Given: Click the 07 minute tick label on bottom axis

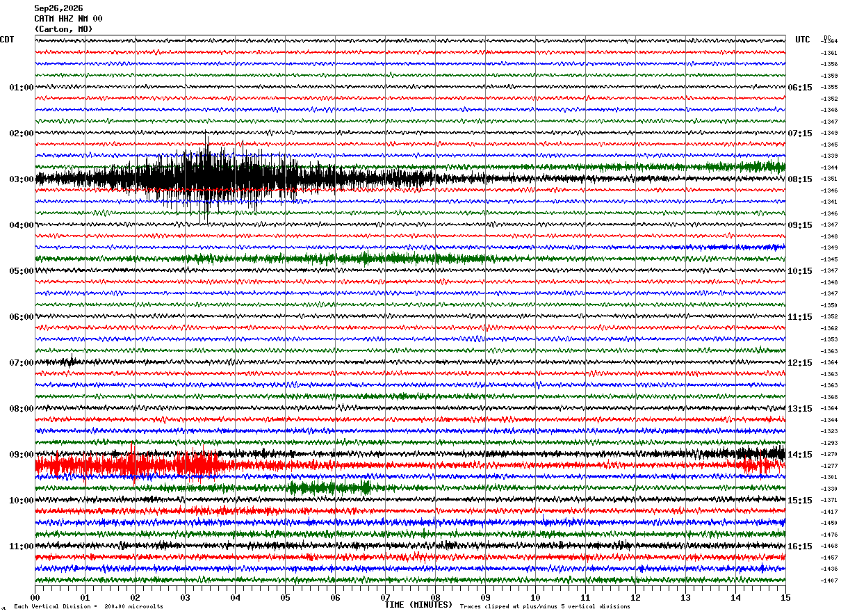Looking at the screenshot, I should [385, 597].
